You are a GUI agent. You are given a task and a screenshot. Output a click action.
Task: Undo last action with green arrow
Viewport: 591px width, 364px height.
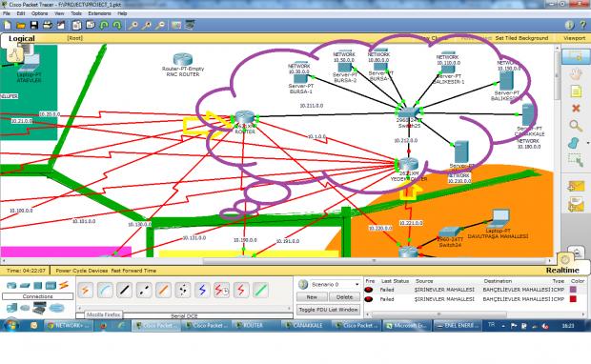click(104, 25)
